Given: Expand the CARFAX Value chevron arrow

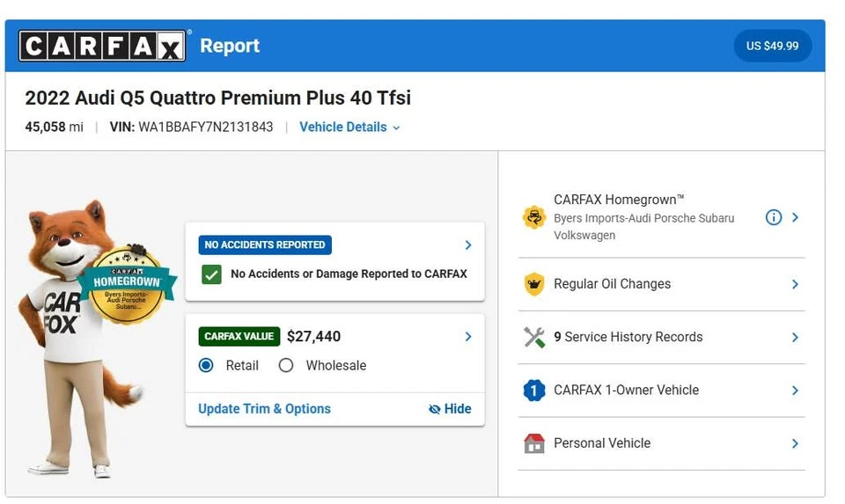Looking at the screenshot, I should click(467, 337).
